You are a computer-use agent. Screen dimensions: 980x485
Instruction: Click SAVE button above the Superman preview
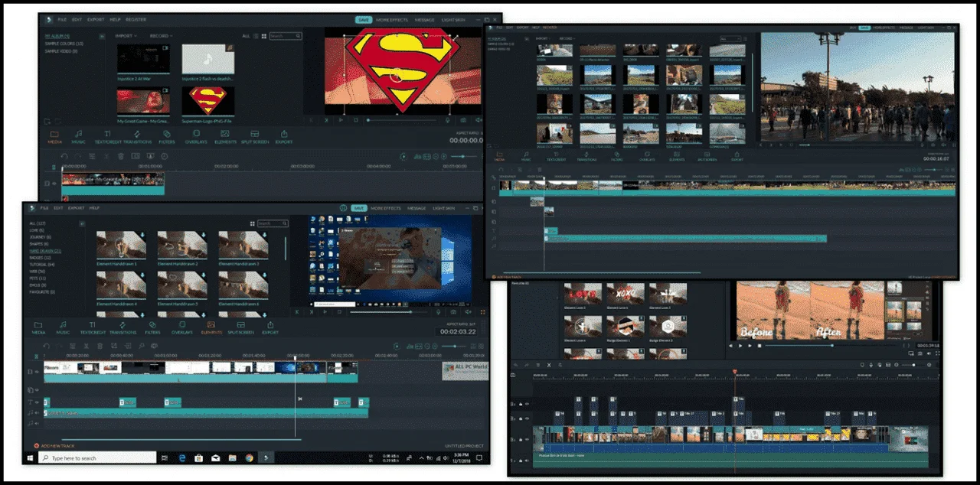point(362,20)
